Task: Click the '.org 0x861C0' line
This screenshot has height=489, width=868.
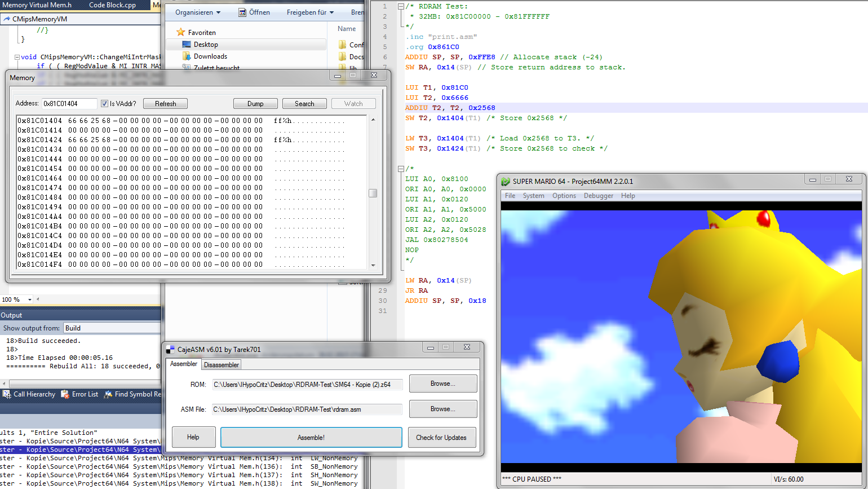Action: 432,47
